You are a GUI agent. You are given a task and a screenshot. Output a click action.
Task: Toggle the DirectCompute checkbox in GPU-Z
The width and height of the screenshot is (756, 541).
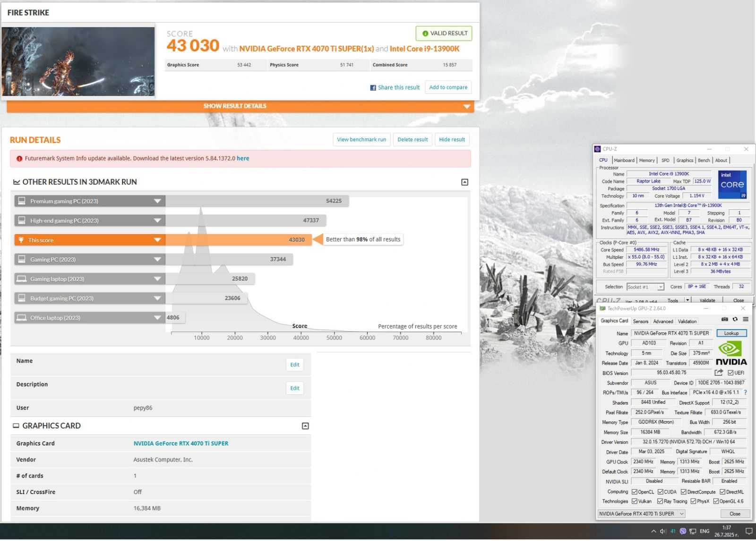tap(683, 492)
